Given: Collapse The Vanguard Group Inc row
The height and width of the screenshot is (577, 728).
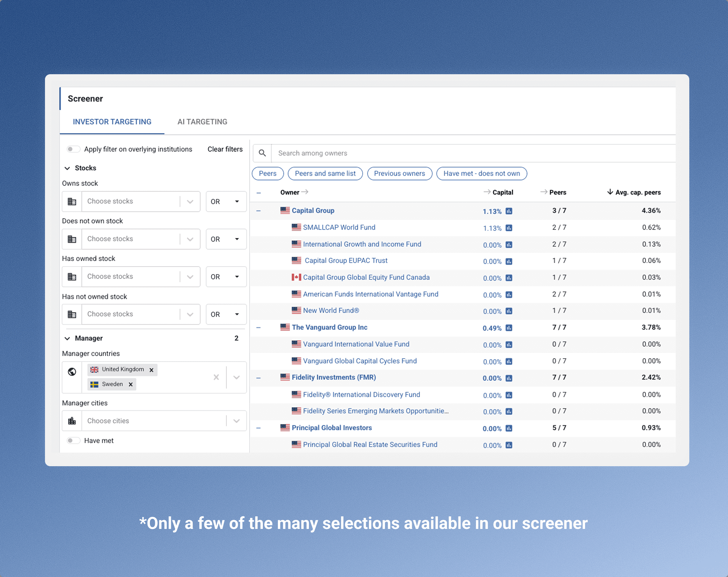Looking at the screenshot, I should point(258,328).
